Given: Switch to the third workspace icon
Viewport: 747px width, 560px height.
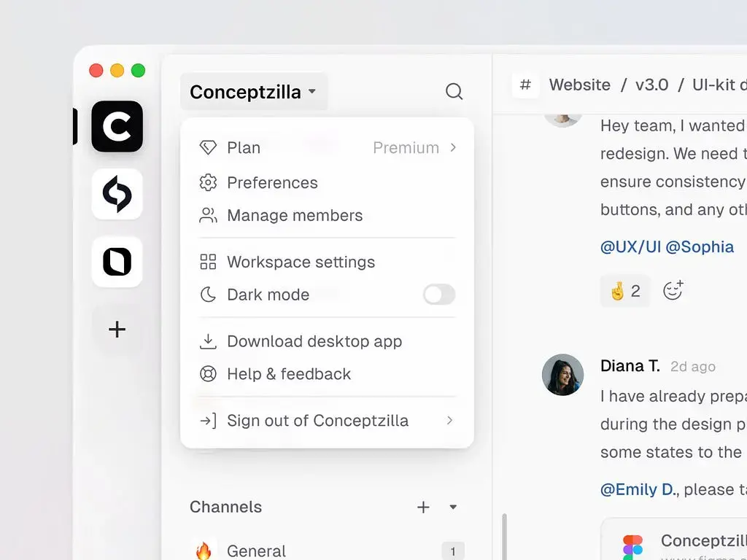Looking at the screenshot, I should [x=117, y=262].
